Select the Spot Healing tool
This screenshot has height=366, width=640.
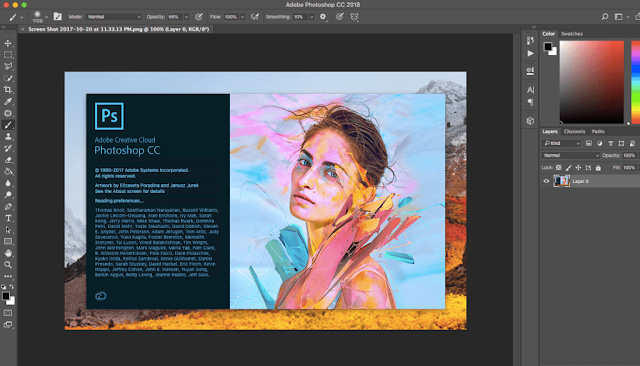[x=8, y=113]
